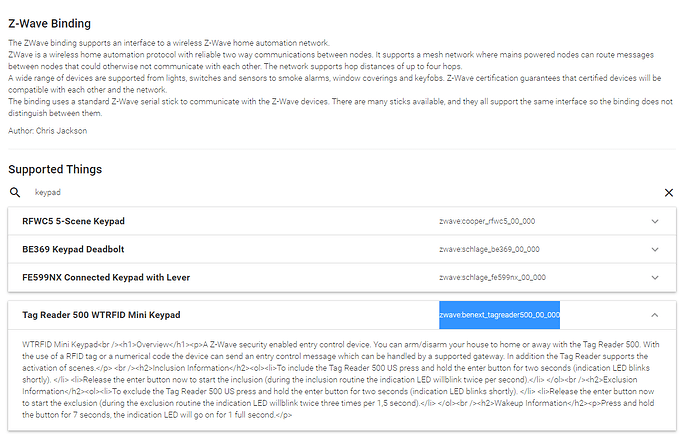Click into the search field containing keypad

343,192
